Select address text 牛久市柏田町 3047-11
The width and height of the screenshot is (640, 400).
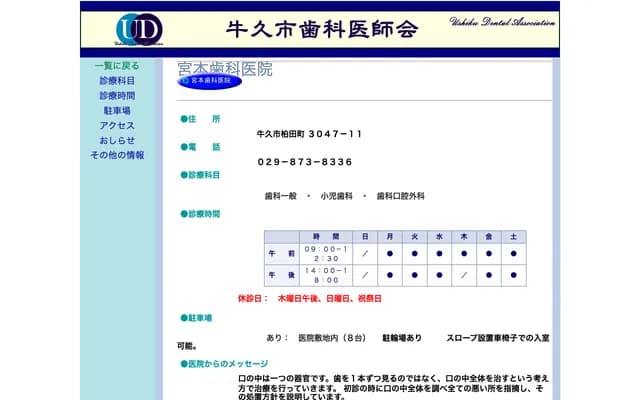click(x=309, y=134)
